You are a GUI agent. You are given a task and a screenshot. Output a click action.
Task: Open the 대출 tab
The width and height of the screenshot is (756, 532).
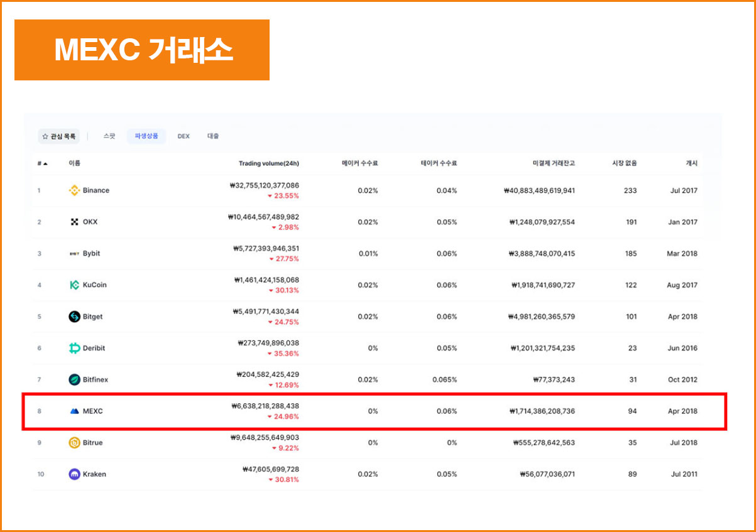point(213,136)
